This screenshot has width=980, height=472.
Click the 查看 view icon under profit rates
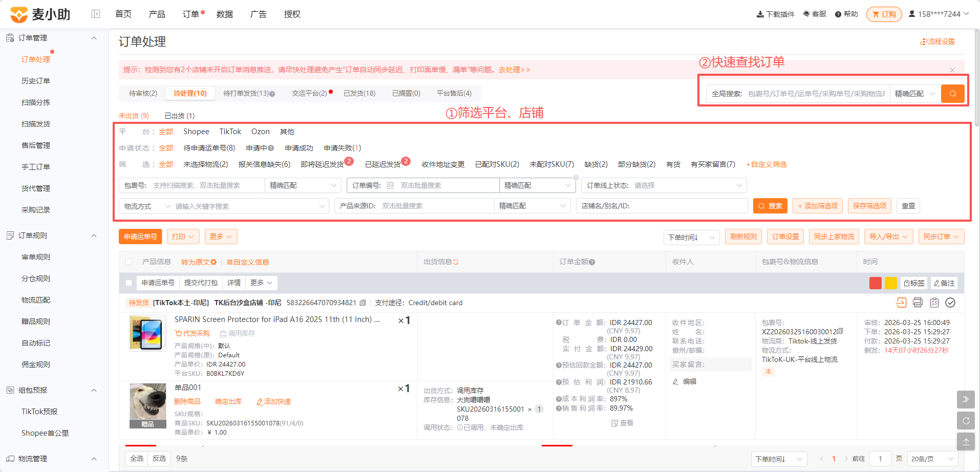pos(622,423)
